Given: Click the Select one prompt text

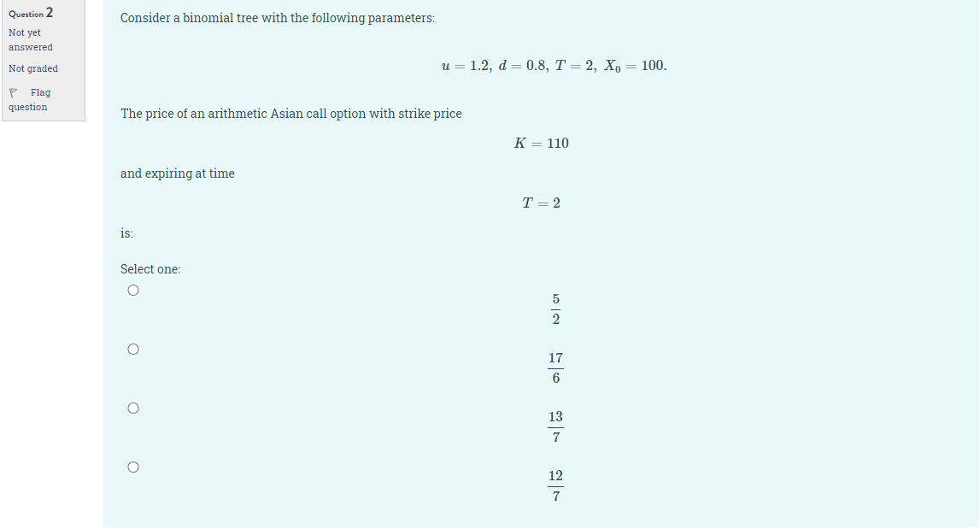Looking at the screenshot, I should pos(150,268).
